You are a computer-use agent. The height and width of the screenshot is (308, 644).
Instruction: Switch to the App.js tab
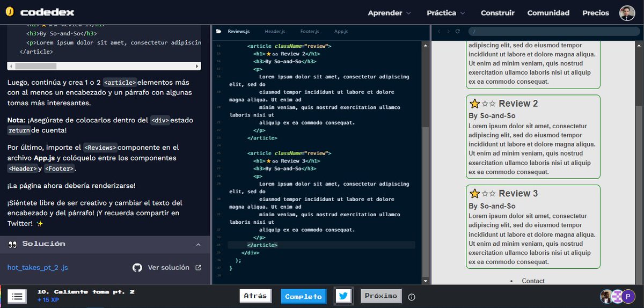click(341, 32)
